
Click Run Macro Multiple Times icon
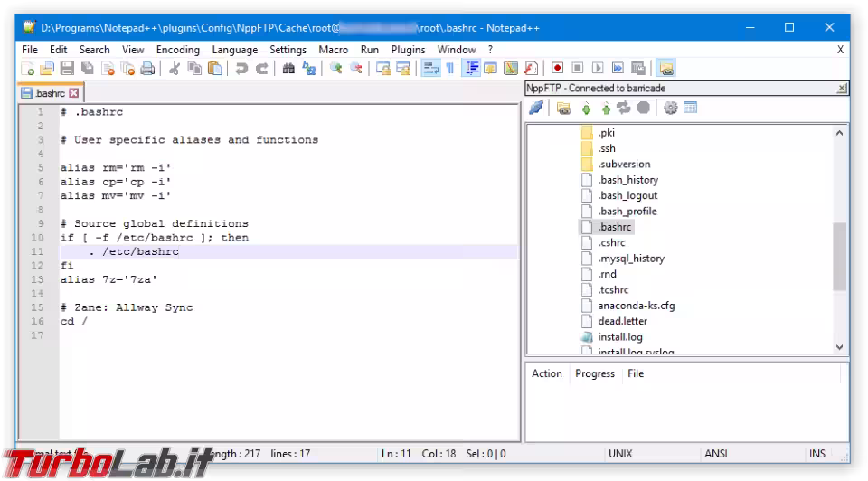coord(618,68)
